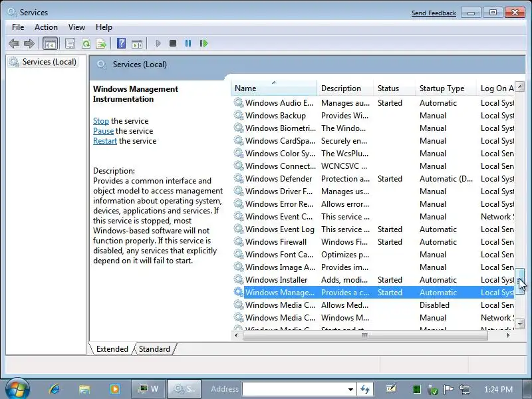Image resolution: width=532 pixels, height=399 pixels.
Task: Click the horizontal scrollbar right arrow
Action: coord(508,335)
